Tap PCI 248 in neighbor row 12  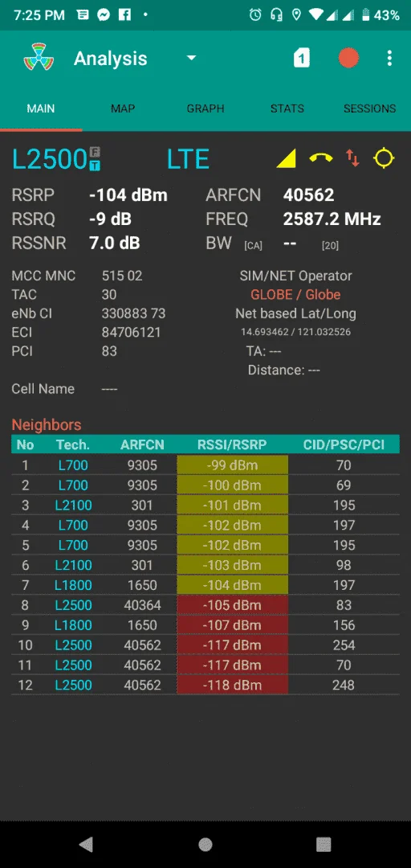(x=344, y=685)
